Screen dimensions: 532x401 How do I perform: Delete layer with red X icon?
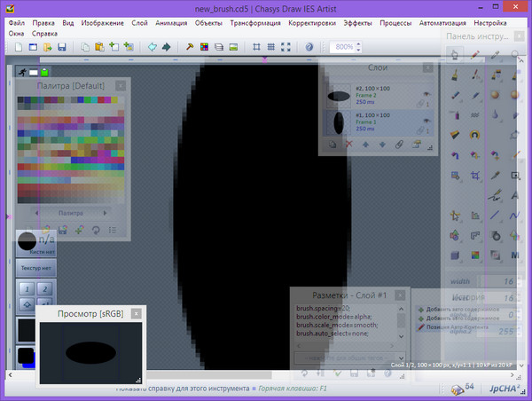348,144
